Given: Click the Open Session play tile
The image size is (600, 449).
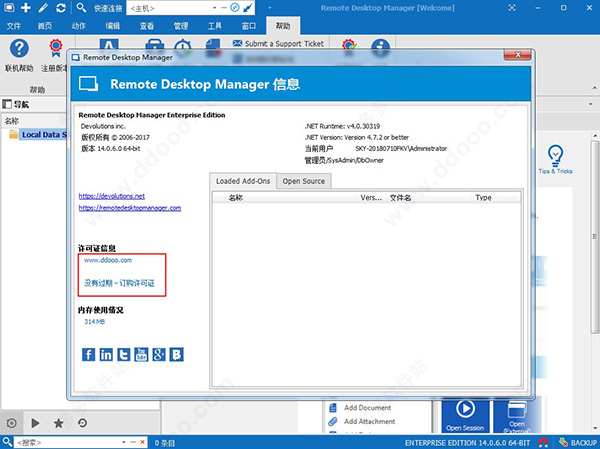Looking at the screenshot, I should tap(465, 416).
